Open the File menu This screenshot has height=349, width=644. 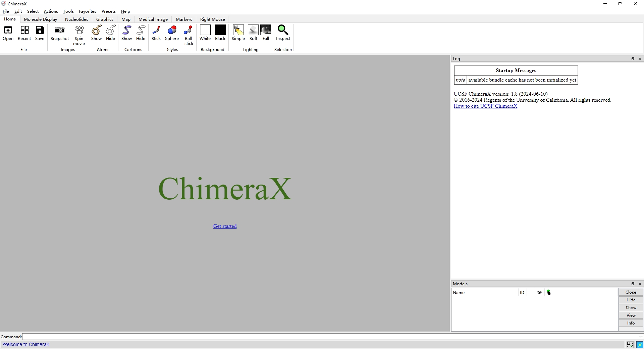coord(6,11)
